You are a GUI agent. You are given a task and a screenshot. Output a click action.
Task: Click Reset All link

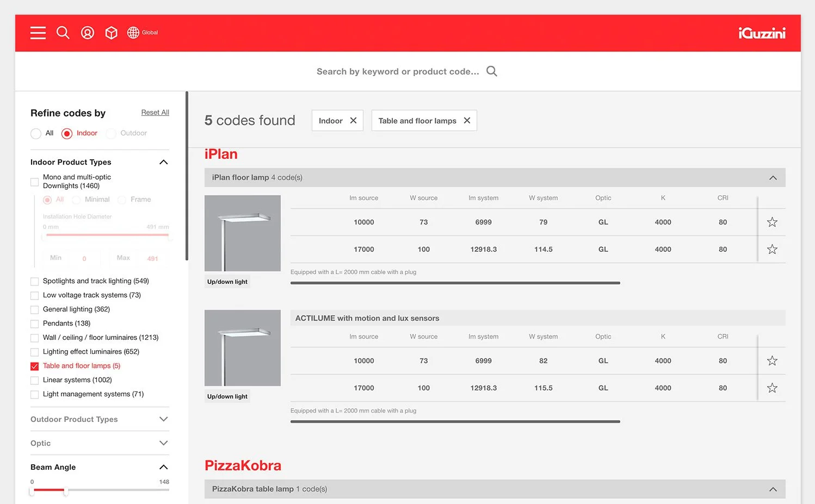point(155,113)
